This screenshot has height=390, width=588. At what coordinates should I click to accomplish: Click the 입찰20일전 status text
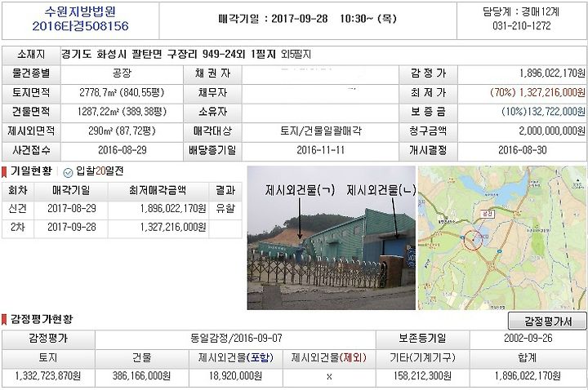click(100, 171)
